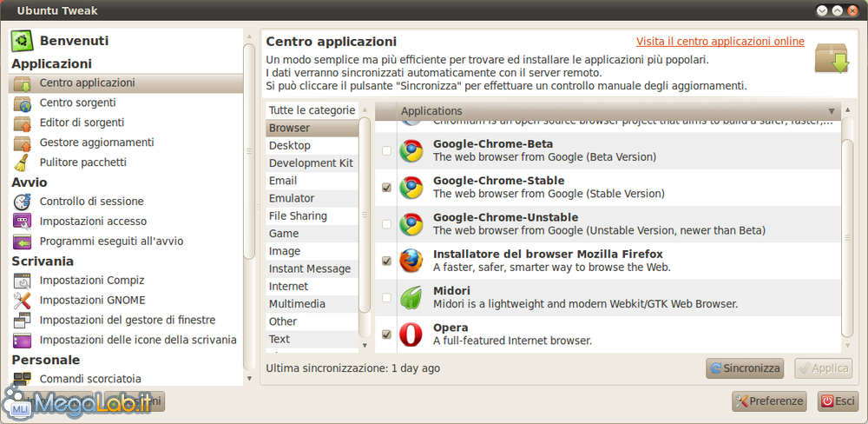The width and height of the screenshot is (868, 424).
Task: Click the Applica button
Action: [823, 368]
